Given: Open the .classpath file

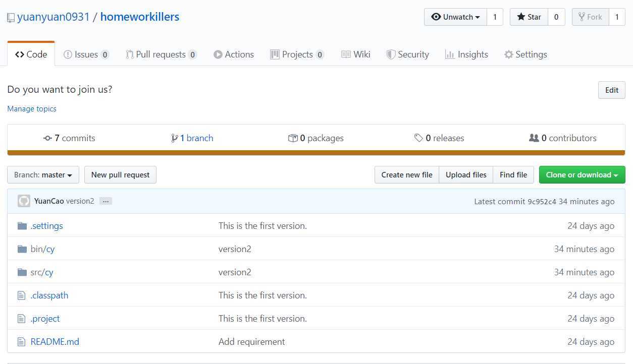Looking at the screenshot, I should (x=49, y=295).
